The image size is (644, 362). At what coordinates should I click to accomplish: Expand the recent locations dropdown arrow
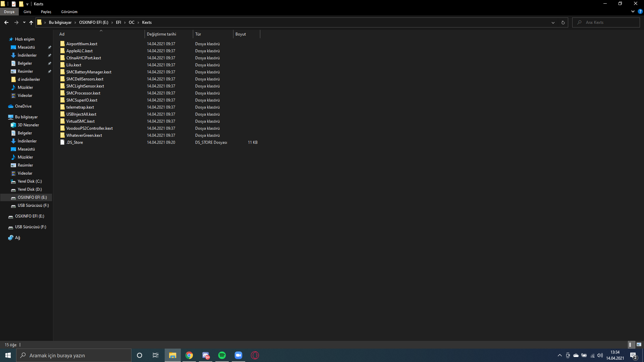pyautogui.click(x=24, y=22)
